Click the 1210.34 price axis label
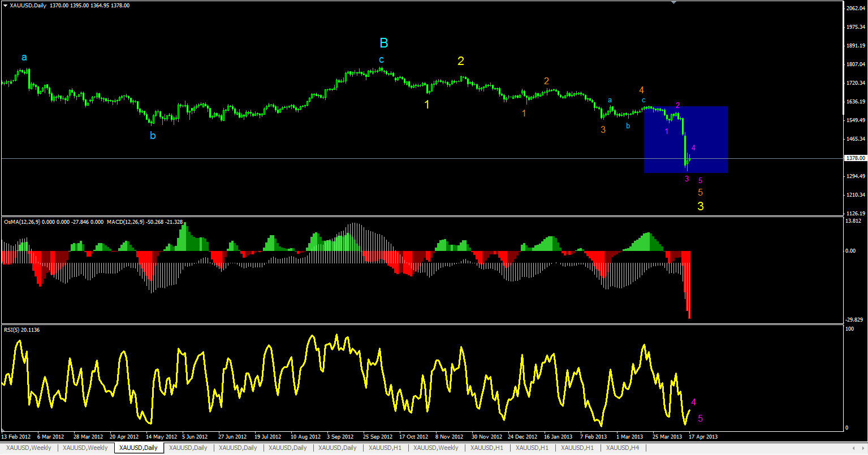 click(856, 195)
